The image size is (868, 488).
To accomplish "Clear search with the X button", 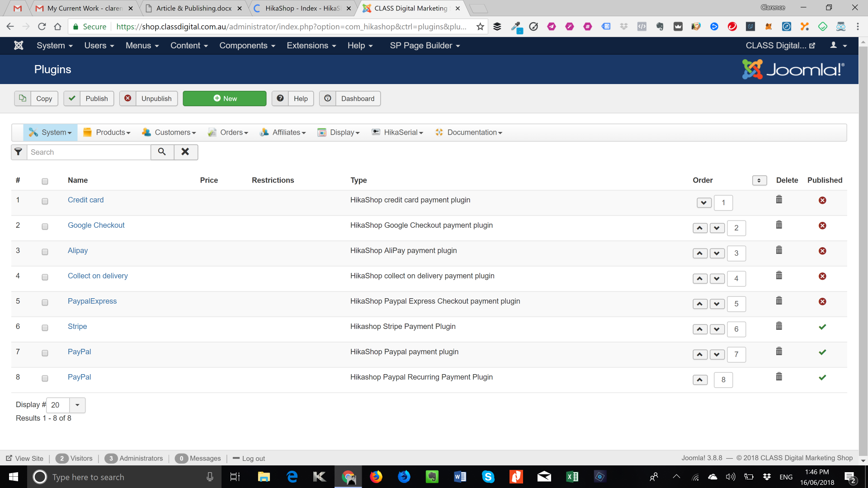I will (x=185, y=152).
